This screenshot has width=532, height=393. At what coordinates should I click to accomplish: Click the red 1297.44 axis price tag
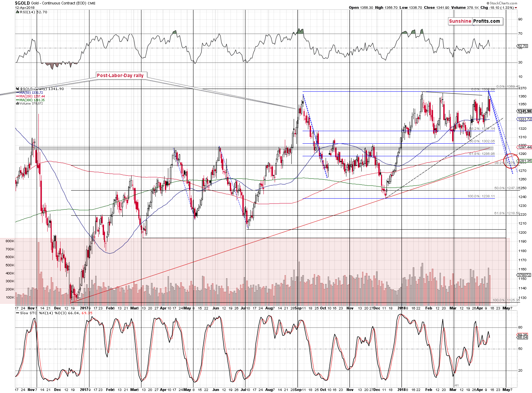(x=525, y=147)
